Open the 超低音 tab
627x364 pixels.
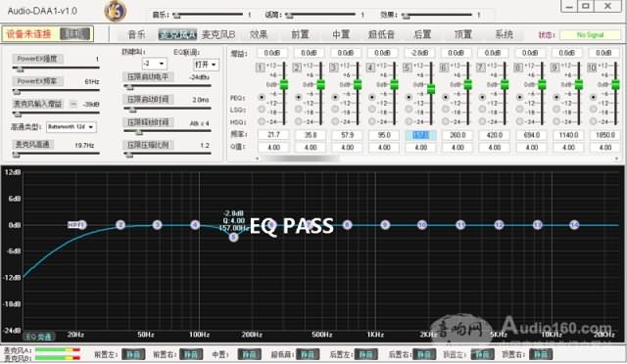pyautogui.click(x=381, y=35)
